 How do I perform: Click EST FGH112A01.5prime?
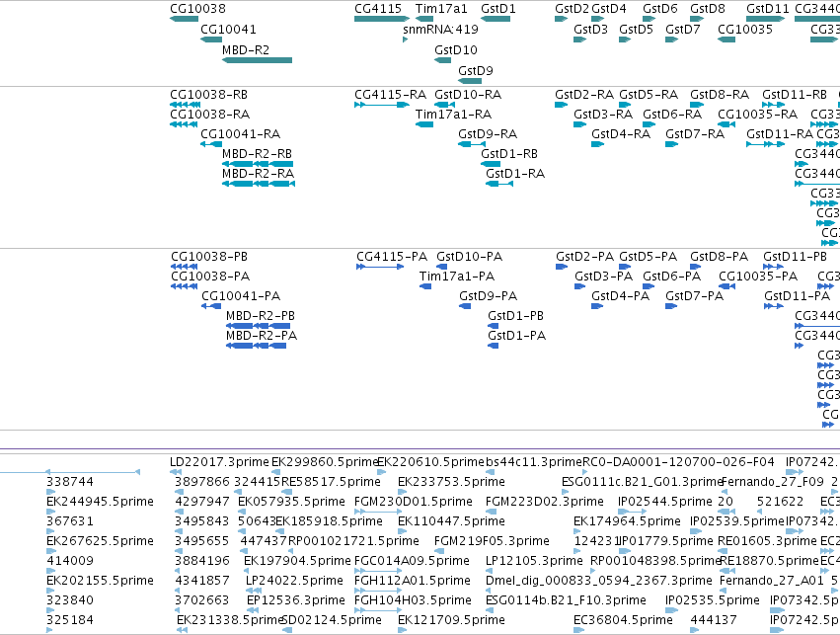pyautogui.click(x=378, y=592)
